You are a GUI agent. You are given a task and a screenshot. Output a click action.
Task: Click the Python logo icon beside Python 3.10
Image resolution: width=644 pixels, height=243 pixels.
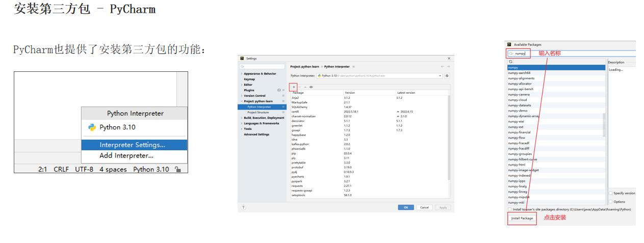pyautogui.click(x=92, y=127)
